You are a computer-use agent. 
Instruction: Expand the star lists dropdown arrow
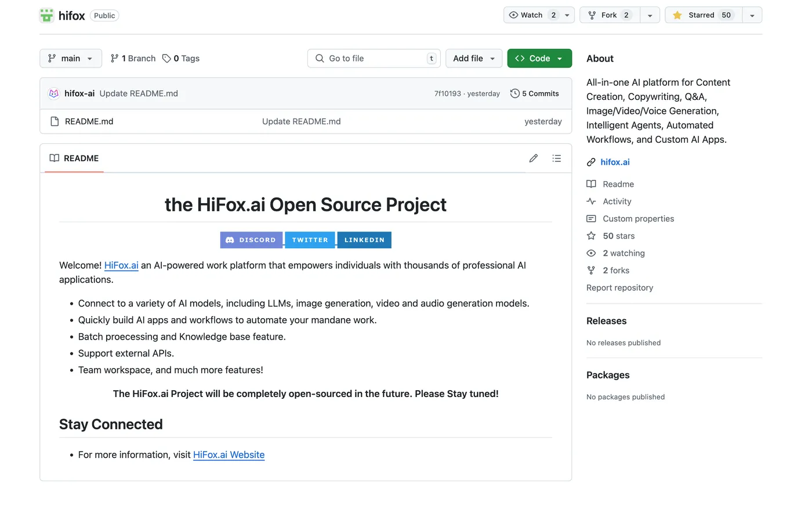(x=752, y=16)
